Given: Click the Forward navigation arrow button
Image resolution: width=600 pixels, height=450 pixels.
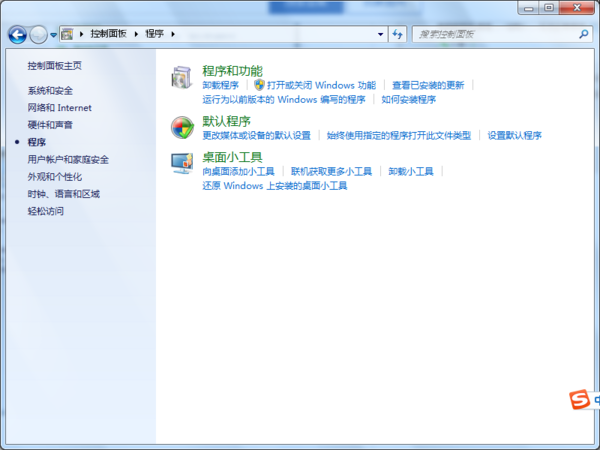Looking at the screenshot, I should tap(38, 34).
